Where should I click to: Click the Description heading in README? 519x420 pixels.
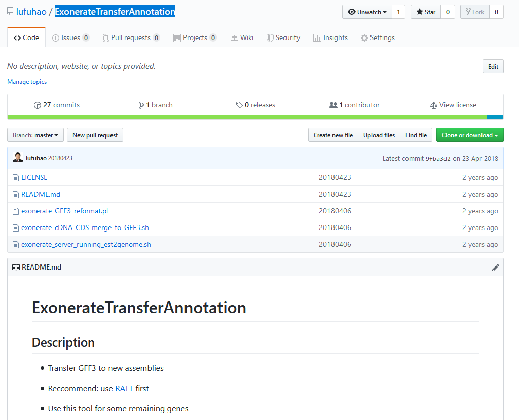63,342
